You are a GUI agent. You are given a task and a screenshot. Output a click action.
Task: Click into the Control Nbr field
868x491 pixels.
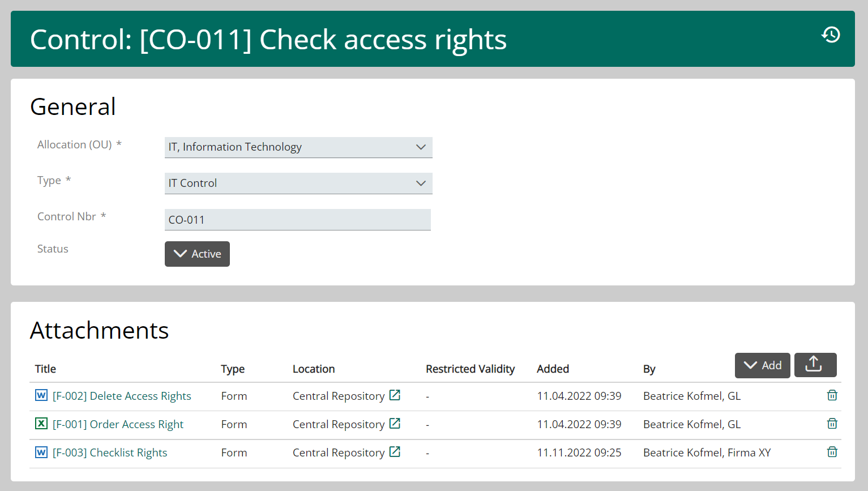tap(297, 220)
